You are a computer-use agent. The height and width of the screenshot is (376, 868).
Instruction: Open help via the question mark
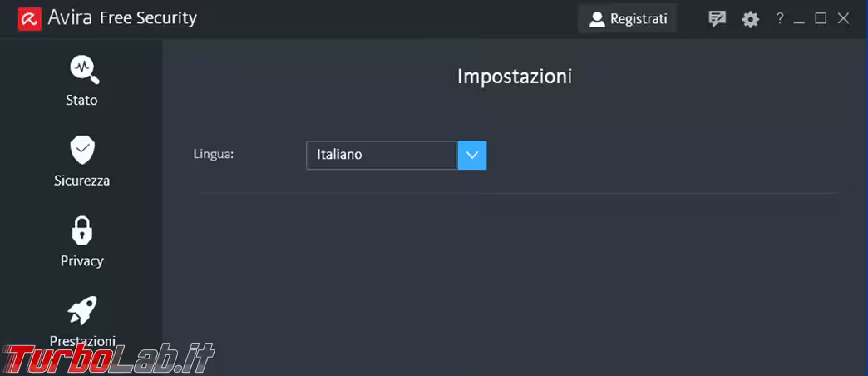click(x=780, y=18)
